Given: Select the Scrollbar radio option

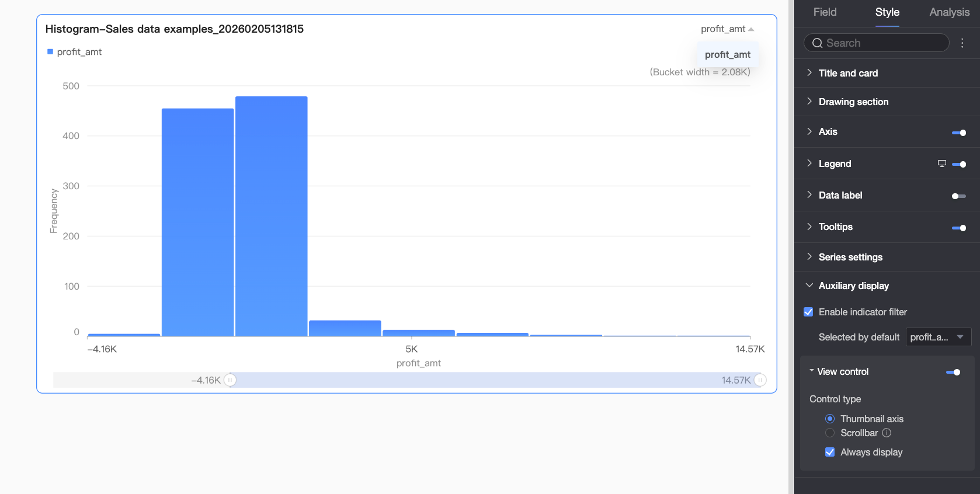Looking at the screenshot, I should [830, 433].
